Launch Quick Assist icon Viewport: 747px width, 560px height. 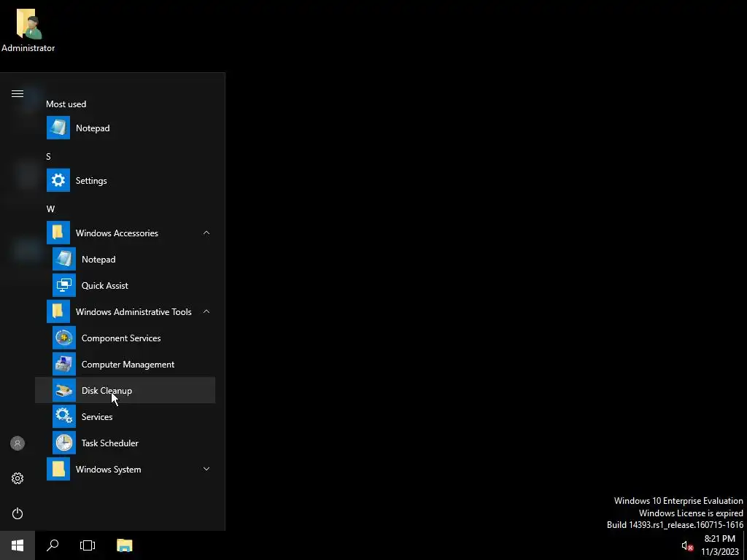(64, 285)
